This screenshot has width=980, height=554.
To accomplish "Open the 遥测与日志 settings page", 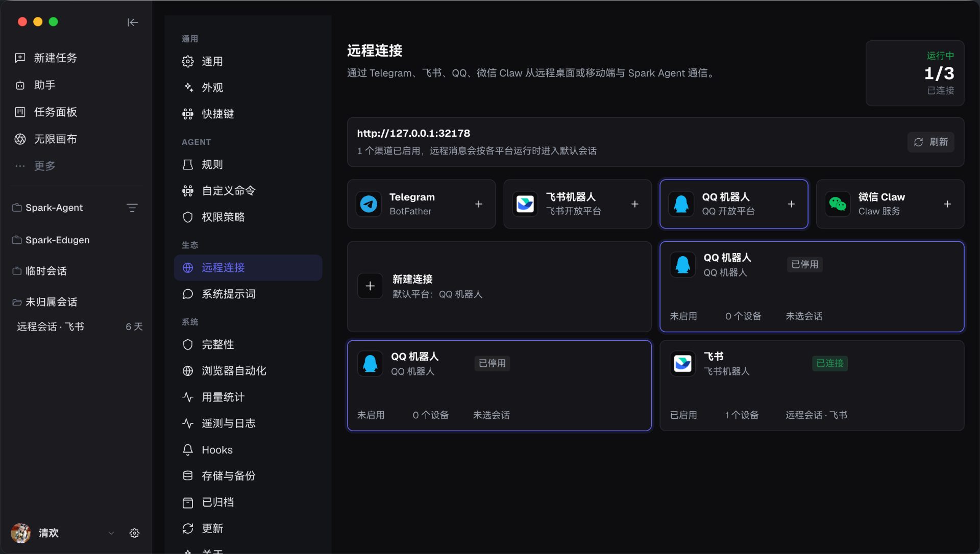I will [x=248, y=423].
